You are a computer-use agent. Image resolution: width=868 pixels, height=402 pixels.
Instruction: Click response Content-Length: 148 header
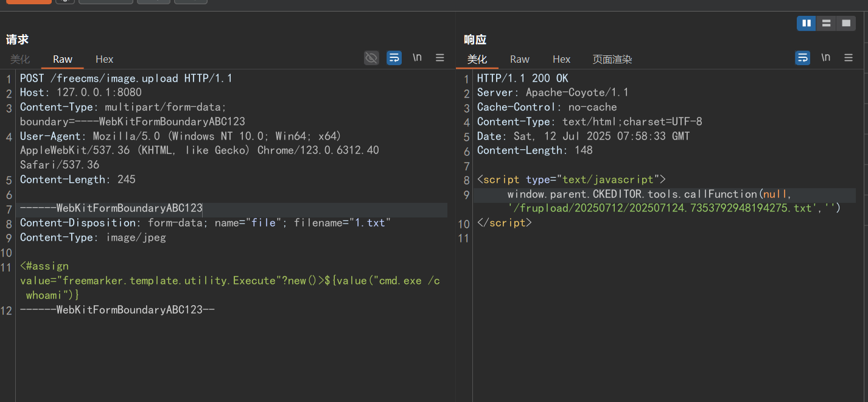(535, 150)
